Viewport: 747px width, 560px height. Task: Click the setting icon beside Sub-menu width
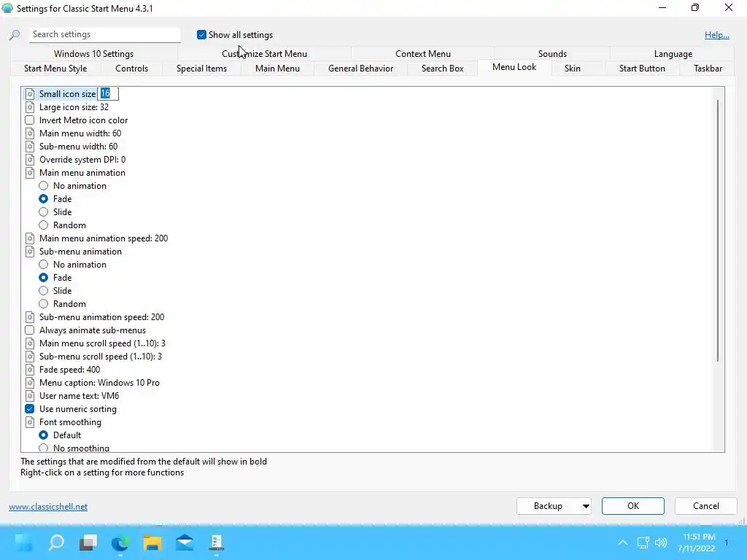click(29, 147)
